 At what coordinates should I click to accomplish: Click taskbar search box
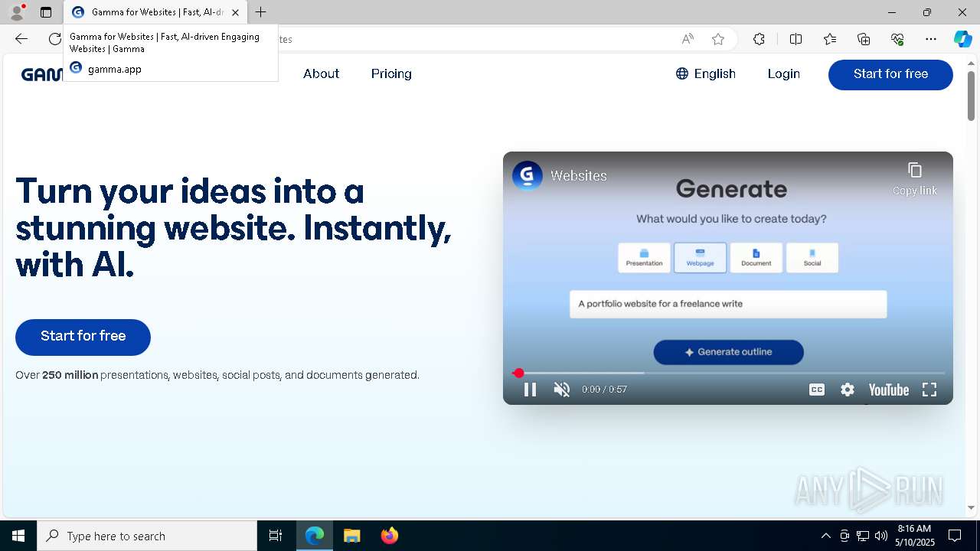147,536
